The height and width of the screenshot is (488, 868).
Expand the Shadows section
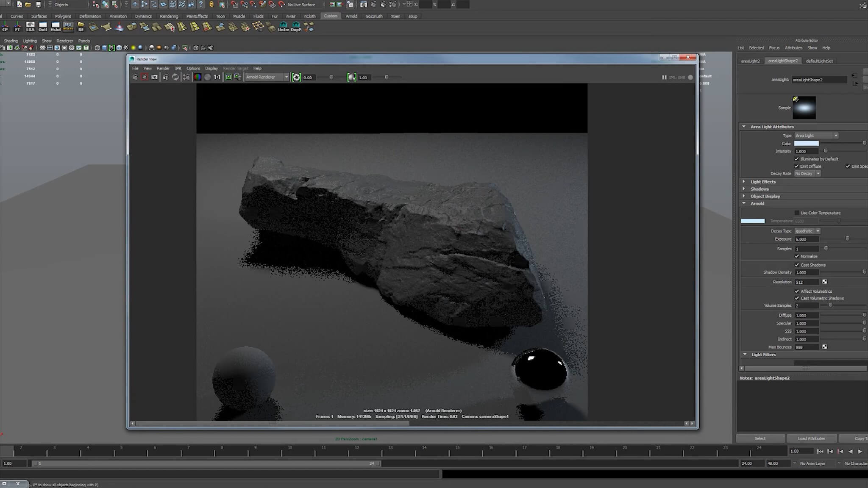[744, 189]
